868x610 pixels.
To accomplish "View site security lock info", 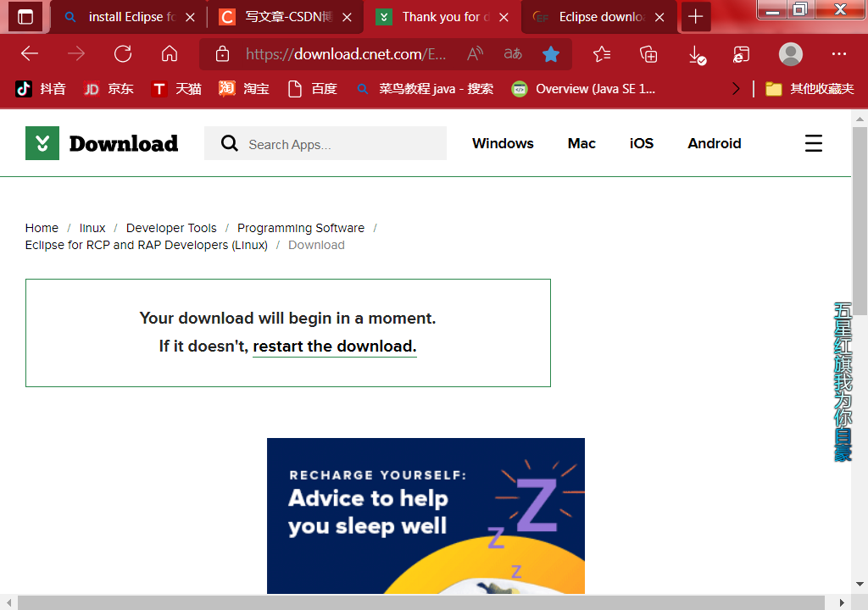I will coord(223,54).
